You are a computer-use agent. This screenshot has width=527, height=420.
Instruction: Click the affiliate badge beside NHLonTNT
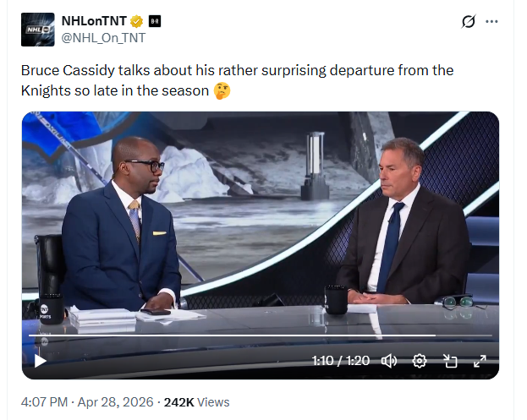(155, 20)
